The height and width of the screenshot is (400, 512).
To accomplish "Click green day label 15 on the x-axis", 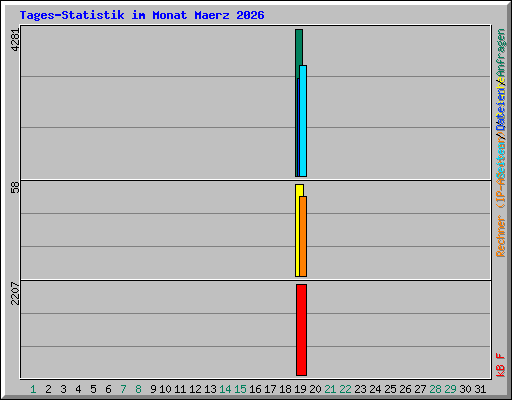I will [x=240, y=389].
